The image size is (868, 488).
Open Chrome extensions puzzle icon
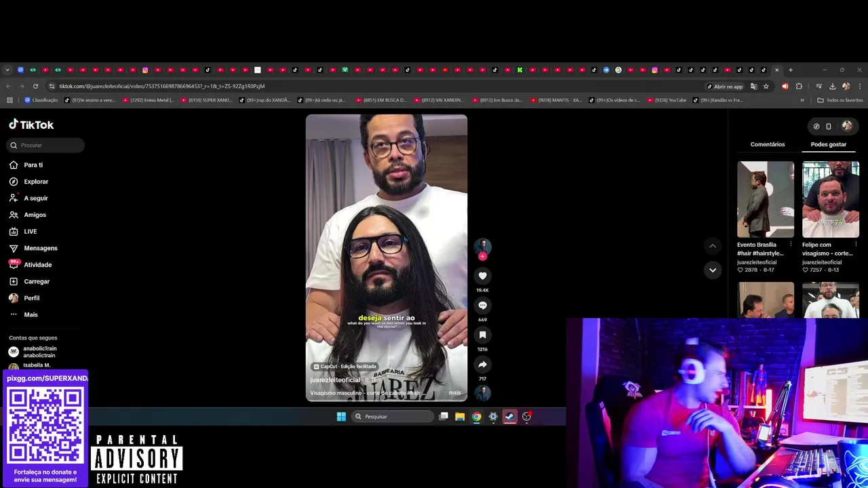point(799,86)
